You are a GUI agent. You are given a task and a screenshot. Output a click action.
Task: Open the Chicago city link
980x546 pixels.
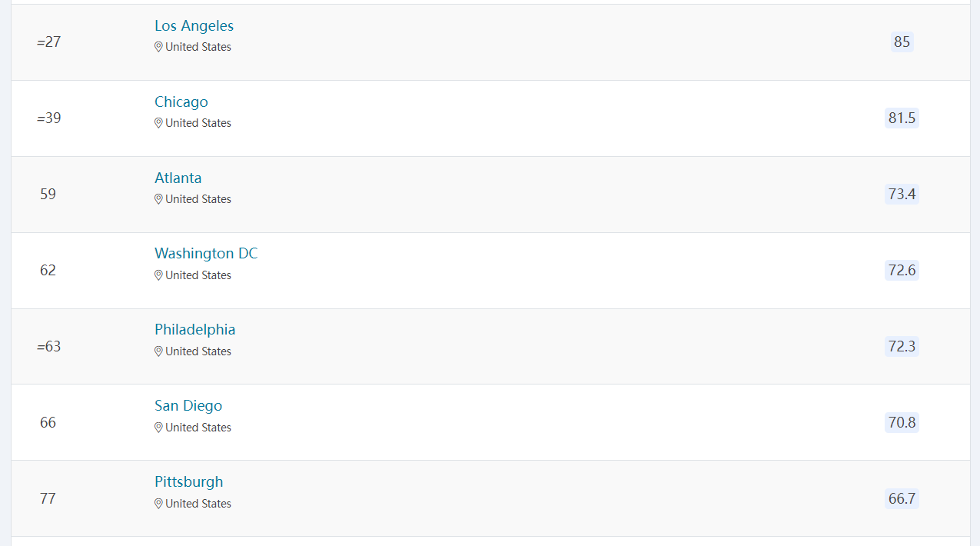tap(181, 102)
